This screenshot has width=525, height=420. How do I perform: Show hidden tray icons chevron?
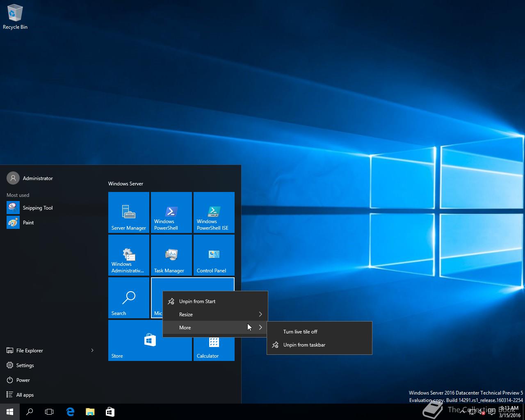(462, 412)
